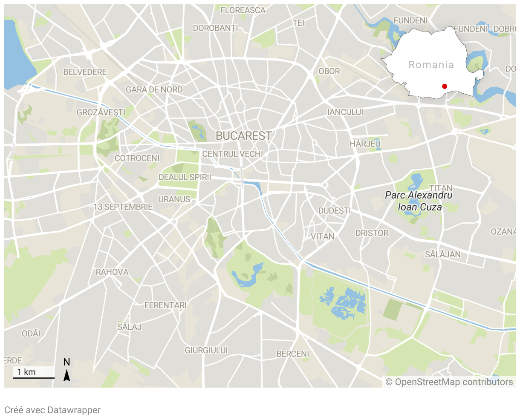Click the north arrow compass icon

click(67, 369)
